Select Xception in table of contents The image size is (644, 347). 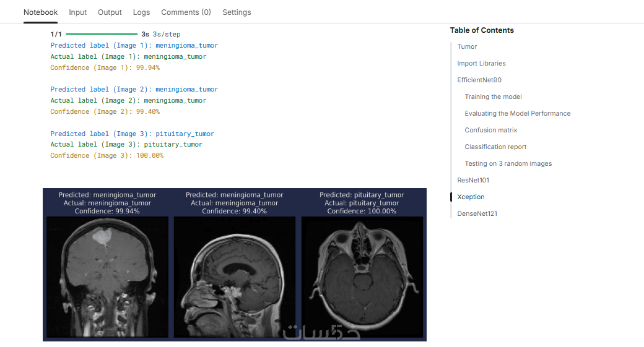tap(471, 197)
